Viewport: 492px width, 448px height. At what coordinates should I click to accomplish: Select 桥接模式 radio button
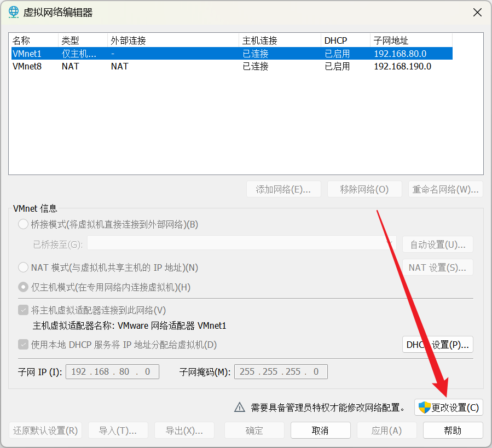click(23, 224)
